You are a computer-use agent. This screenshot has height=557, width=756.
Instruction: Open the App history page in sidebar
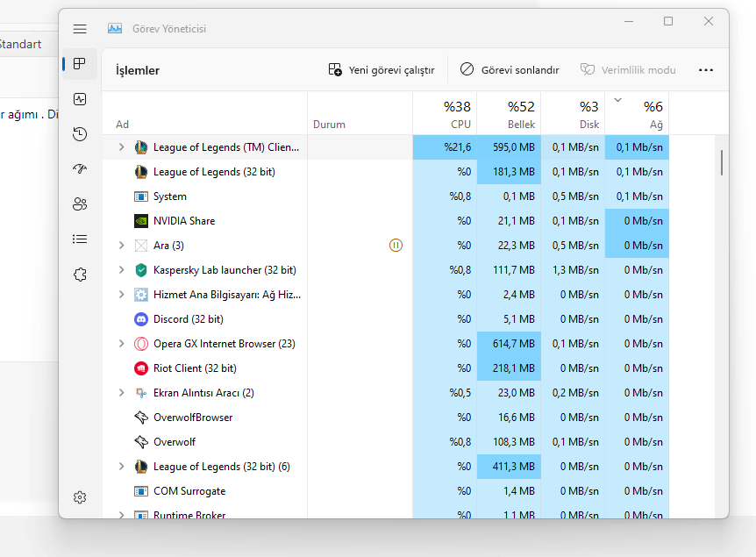[x=80, y=134]
